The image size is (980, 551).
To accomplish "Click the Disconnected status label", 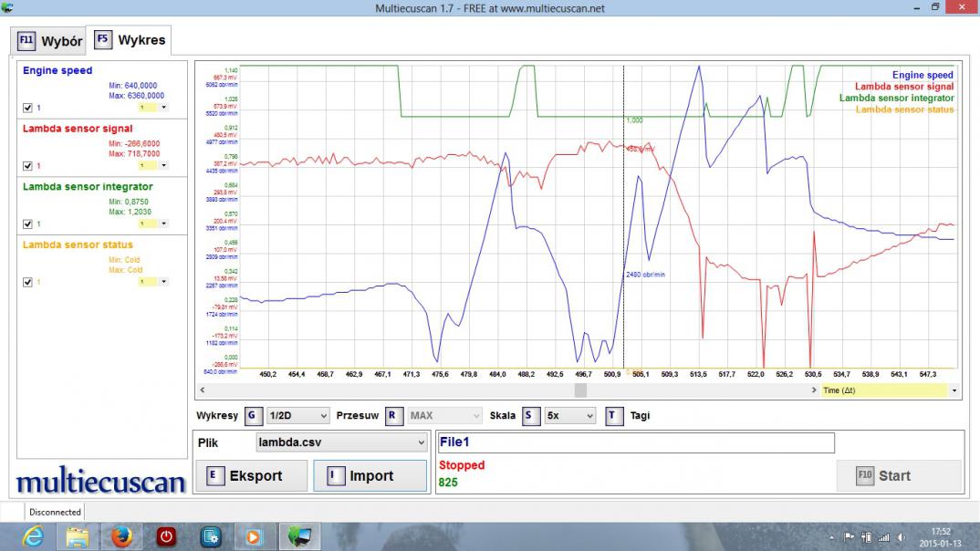I will click(x=55, y=513).
